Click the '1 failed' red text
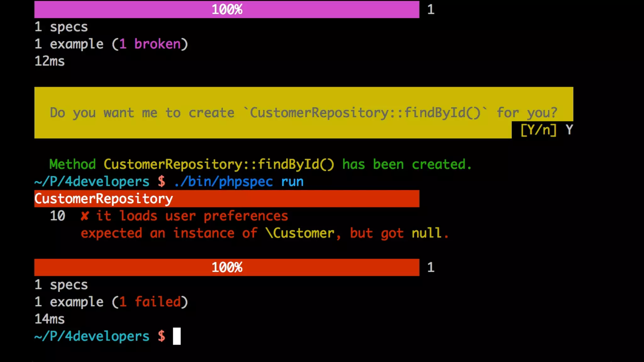The image size is (644, 362). tap(150, 302)
